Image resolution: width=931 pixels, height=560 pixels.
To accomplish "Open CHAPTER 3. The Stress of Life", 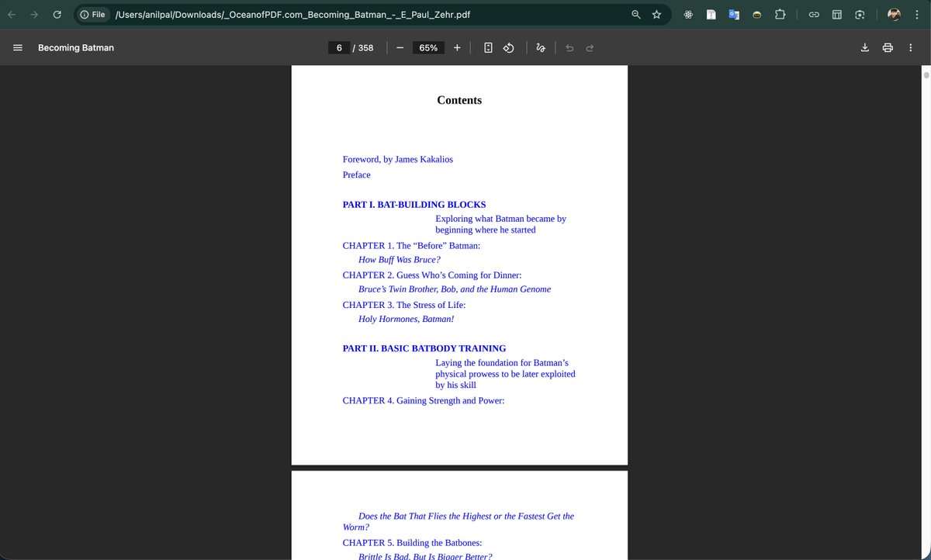I will pyautogui.click(x=404, y=305).
